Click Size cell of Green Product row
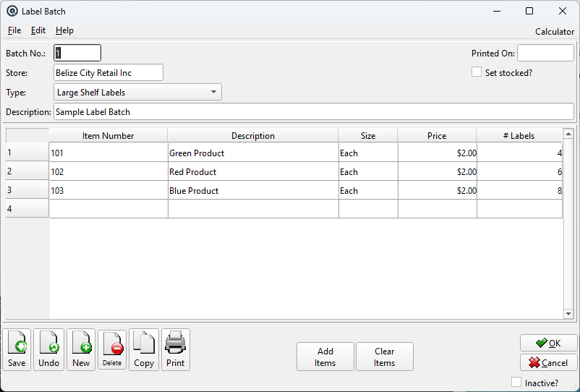 click(x=368, y=153)
